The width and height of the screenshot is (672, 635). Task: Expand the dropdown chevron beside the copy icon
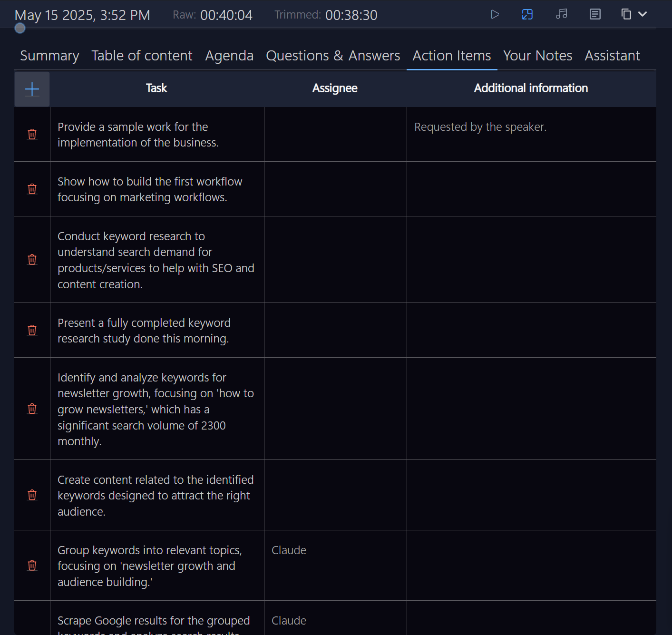[x=643, y=14]
